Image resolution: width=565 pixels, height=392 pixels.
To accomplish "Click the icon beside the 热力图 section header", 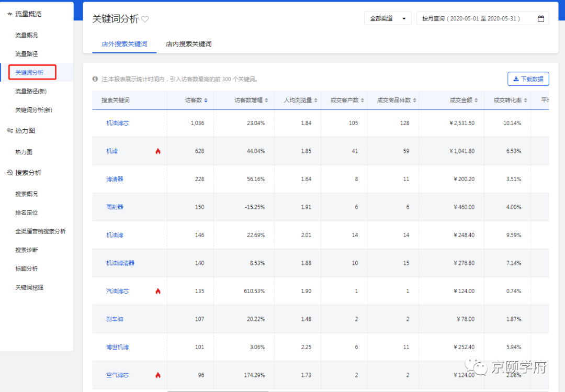I will 9,130.
